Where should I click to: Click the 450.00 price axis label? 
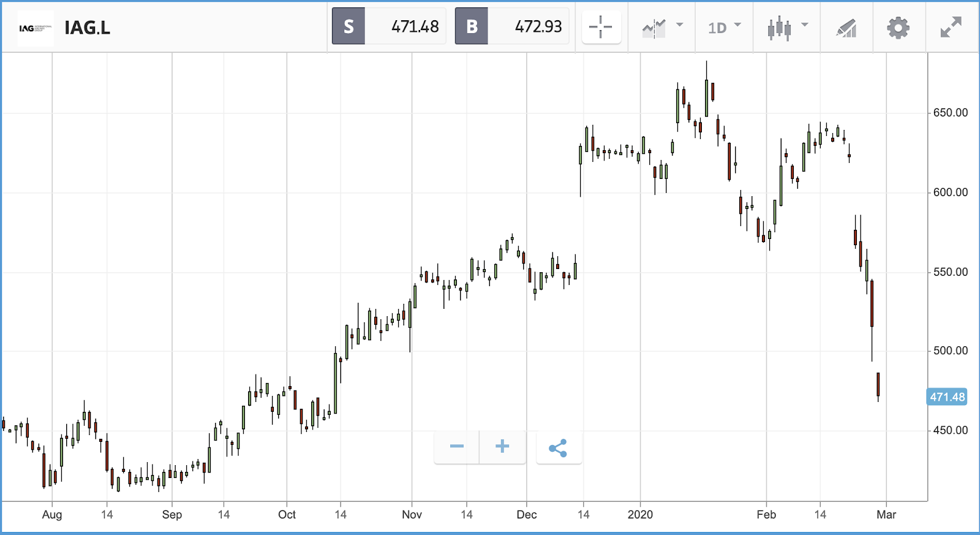pos(951,430)
